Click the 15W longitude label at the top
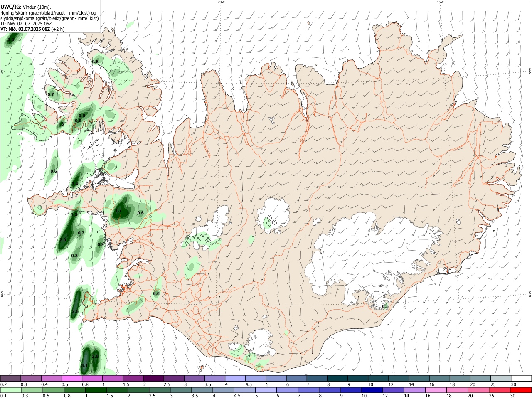The image size is (532, 399). 440,2
